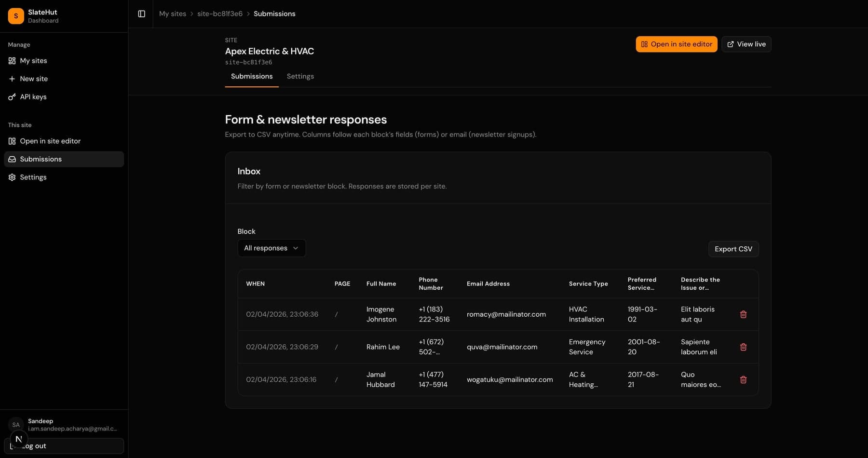Click the Preferred Service column header

pyautogui.click(x=642, y=284)
